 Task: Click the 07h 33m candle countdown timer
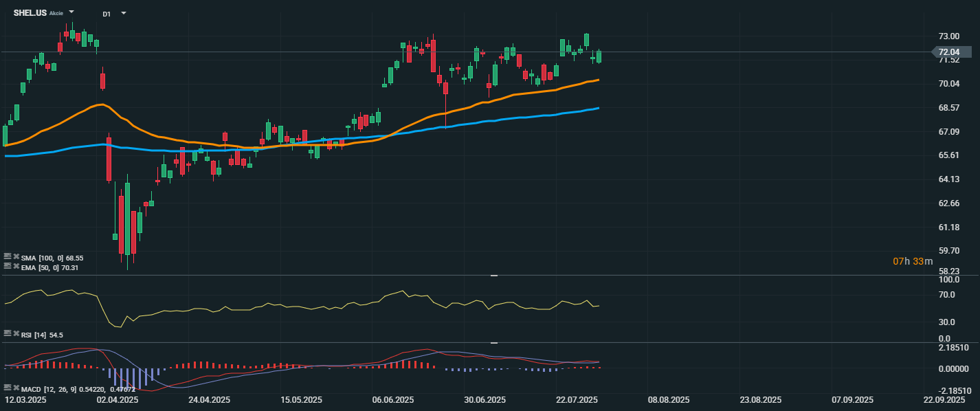[x=913, y=261]
